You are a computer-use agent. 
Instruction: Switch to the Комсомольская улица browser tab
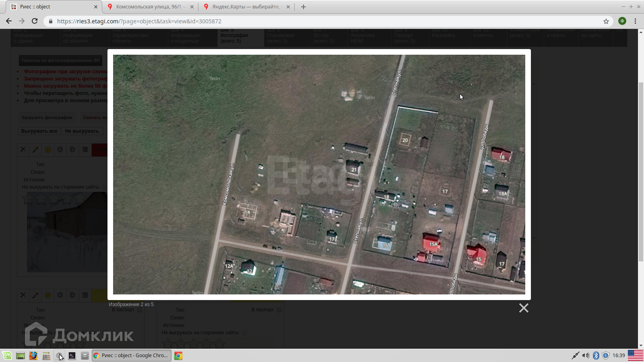[x=150, y=7]
